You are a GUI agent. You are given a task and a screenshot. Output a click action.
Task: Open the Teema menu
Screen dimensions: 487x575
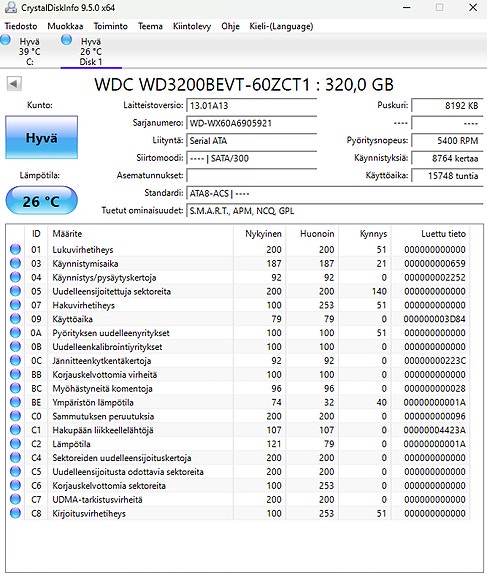click(x=150, y=26)
